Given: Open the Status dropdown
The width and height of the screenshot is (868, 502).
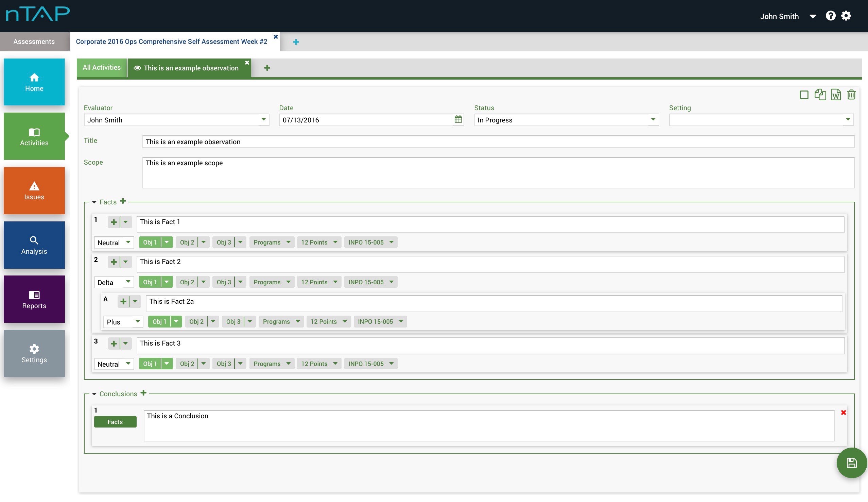Looking at the screenshot, I should (566, 120).
